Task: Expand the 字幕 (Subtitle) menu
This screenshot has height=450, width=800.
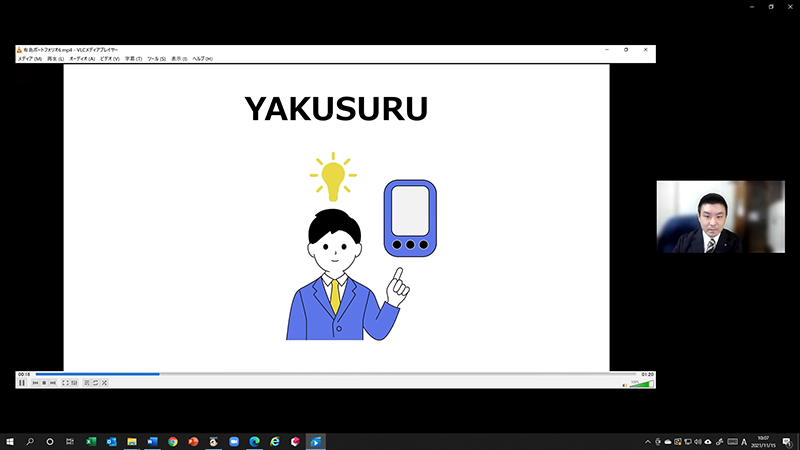Action: tap(134, 59)
